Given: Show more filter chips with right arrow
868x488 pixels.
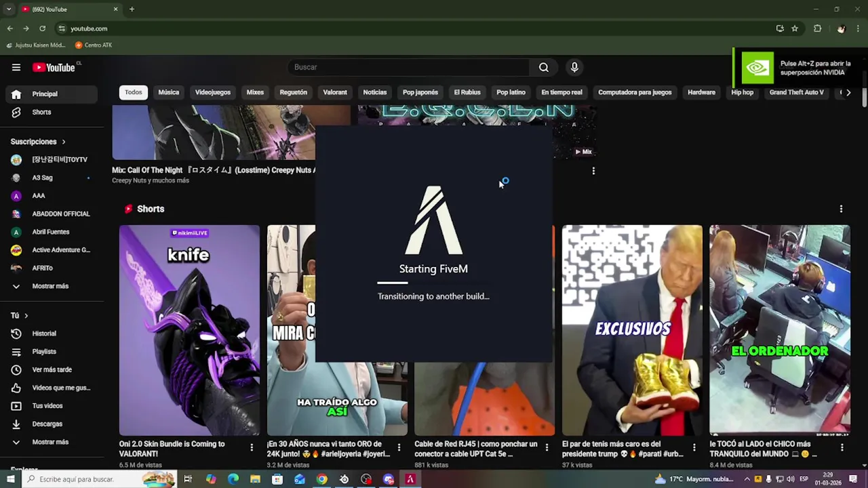Looking at the screenshot, I should tap(848, 92).
